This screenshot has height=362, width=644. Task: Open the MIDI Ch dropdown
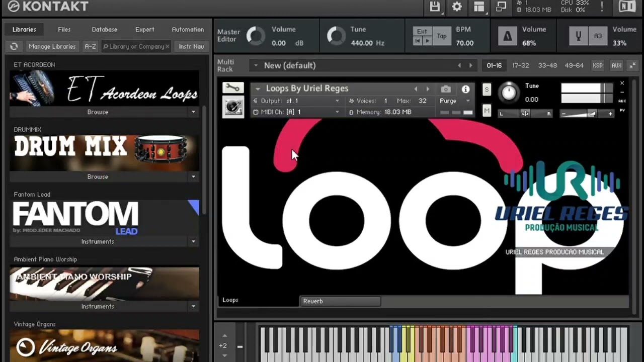click(x=296, y=112)
